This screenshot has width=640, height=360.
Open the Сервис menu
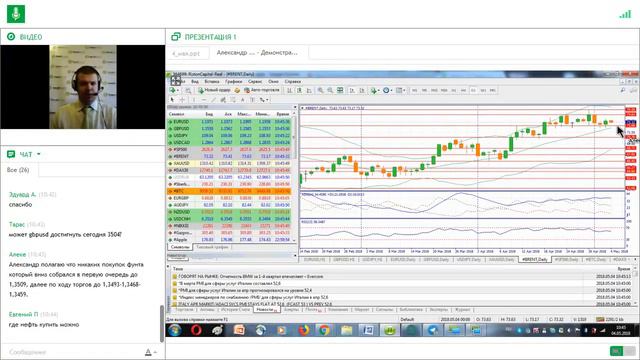coord(255,82)
